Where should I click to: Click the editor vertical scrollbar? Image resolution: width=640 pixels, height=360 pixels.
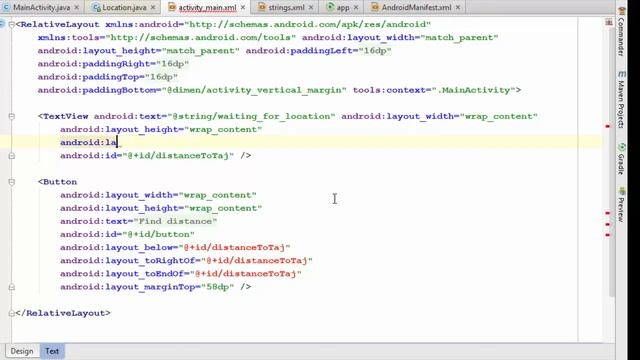(x=612, y=163)
